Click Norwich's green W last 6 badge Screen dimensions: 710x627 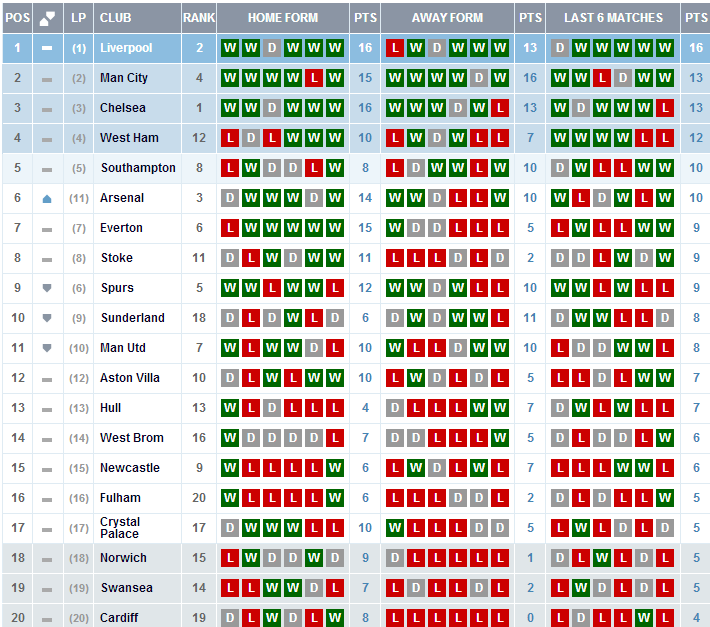pos(602,558)
